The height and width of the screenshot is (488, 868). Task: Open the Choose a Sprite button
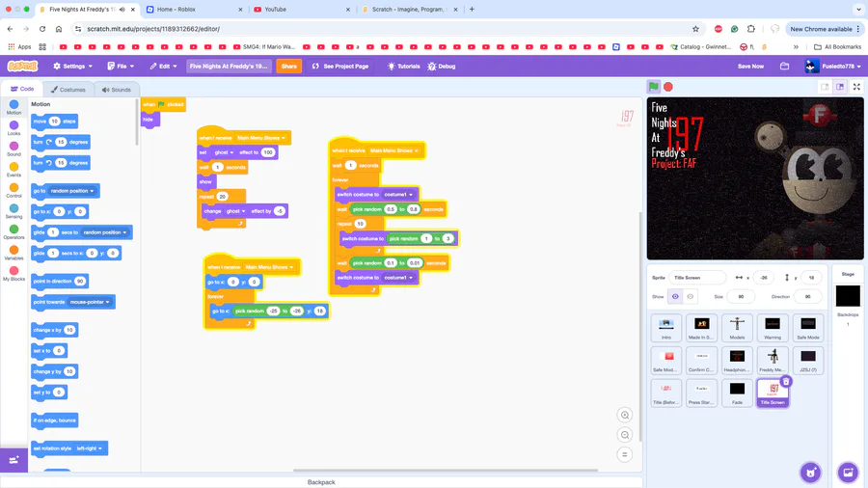point(810,473)
